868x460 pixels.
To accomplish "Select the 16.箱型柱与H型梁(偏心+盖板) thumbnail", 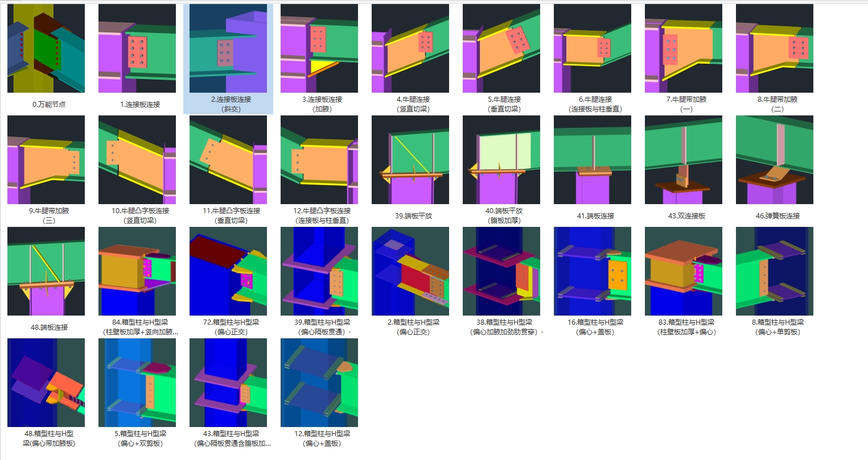I will [593, 271].
